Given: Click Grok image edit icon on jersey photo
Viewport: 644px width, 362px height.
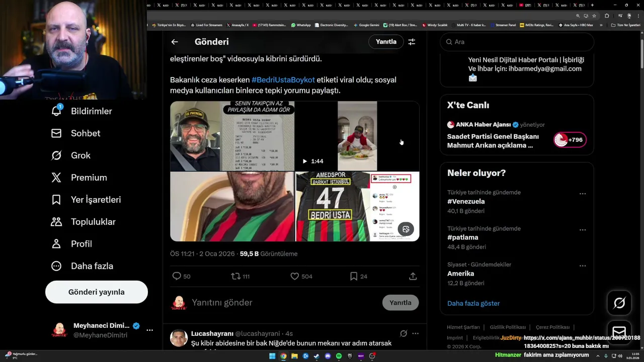Looking at the screenshot, I should [406, 229].
